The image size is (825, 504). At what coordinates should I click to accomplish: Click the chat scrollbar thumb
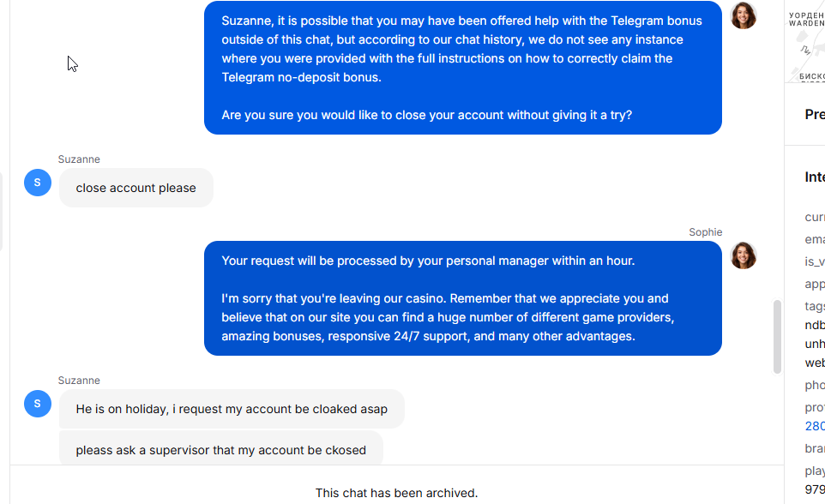click(777, 337)
